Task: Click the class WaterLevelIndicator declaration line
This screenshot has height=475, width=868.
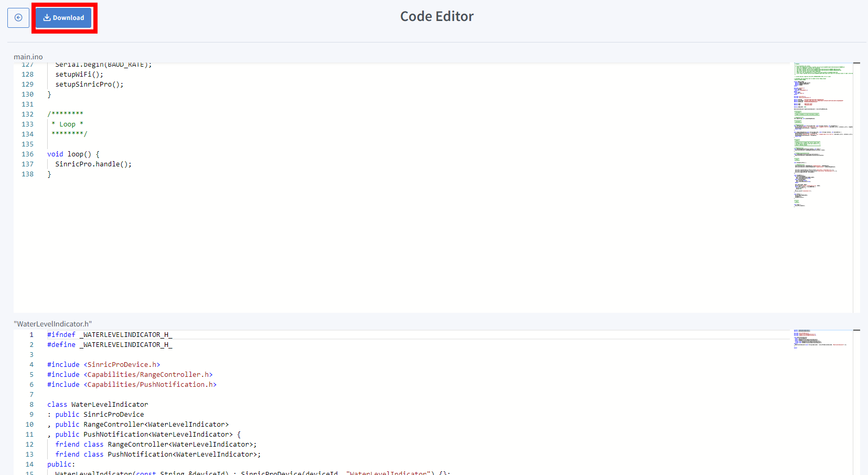Action: coord(98,405)
